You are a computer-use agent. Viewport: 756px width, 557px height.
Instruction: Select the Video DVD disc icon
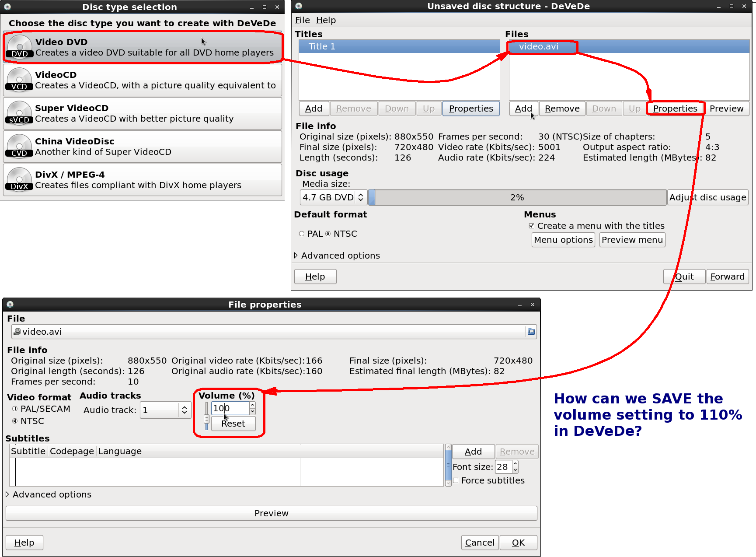20,47
